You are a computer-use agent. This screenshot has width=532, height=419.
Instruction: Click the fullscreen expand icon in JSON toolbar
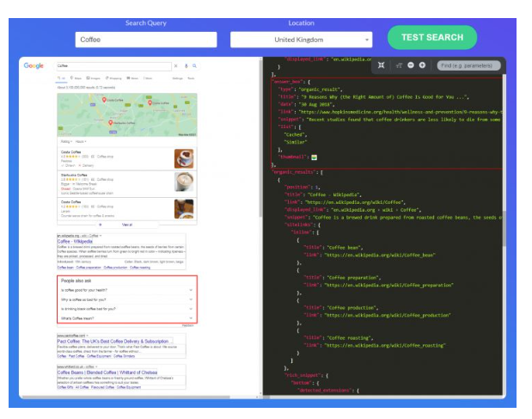[x=382, y=65]
